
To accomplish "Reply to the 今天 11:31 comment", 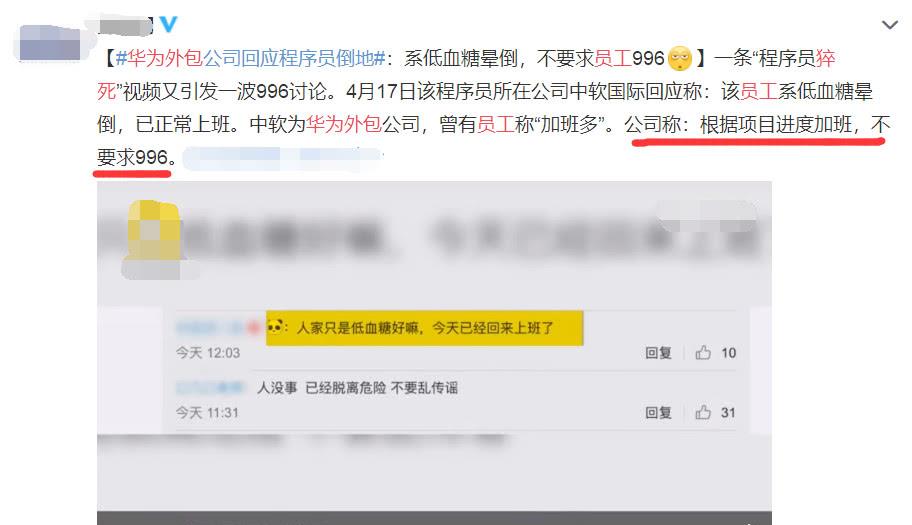I will [658, 413].
